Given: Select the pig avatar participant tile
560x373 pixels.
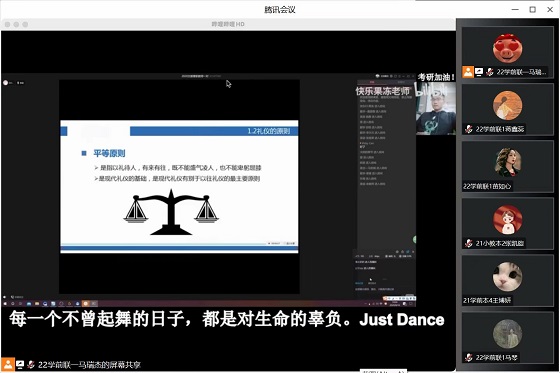Looking at the screenshot, I should coord(507,53).
